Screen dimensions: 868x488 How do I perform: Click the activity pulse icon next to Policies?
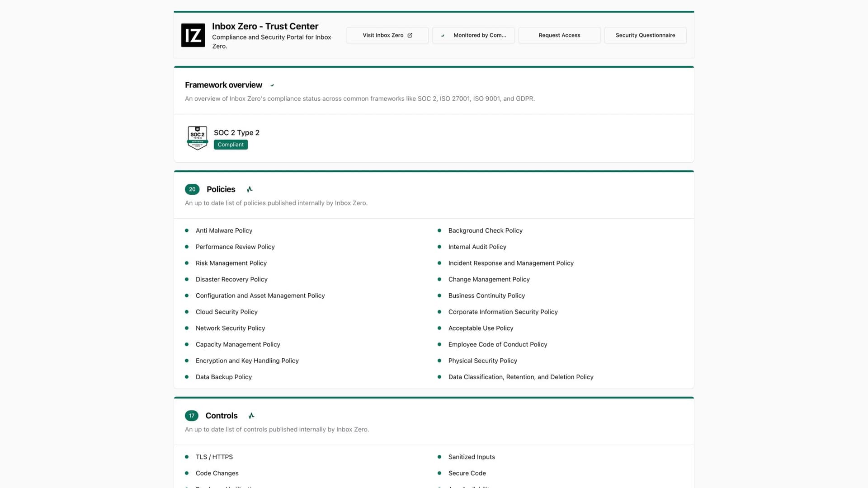[x=249, y=189]
